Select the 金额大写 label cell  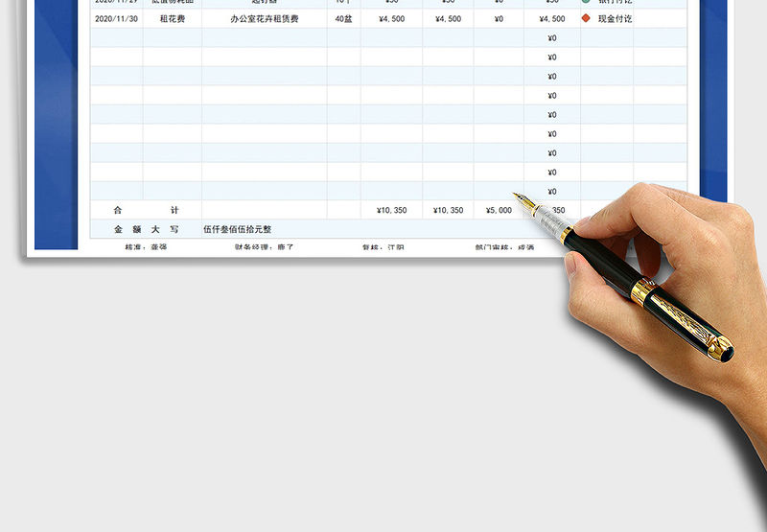click(146, 229)
